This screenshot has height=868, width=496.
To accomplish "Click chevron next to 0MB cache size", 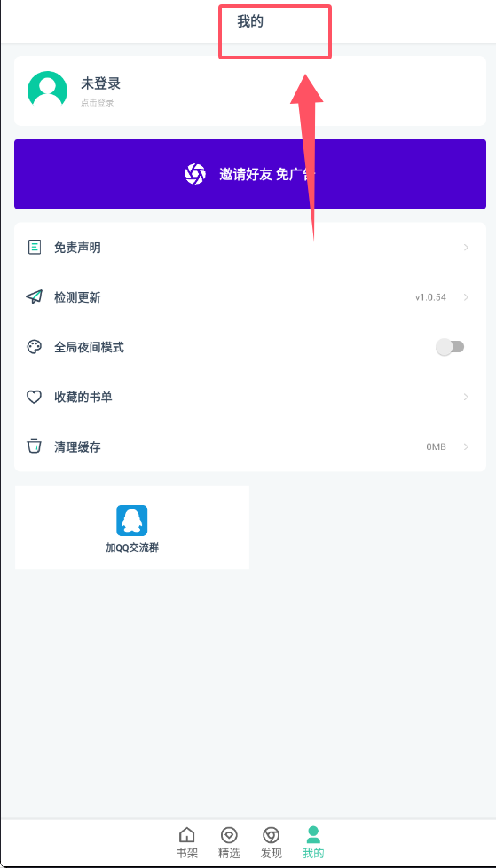I will (467, 446).
